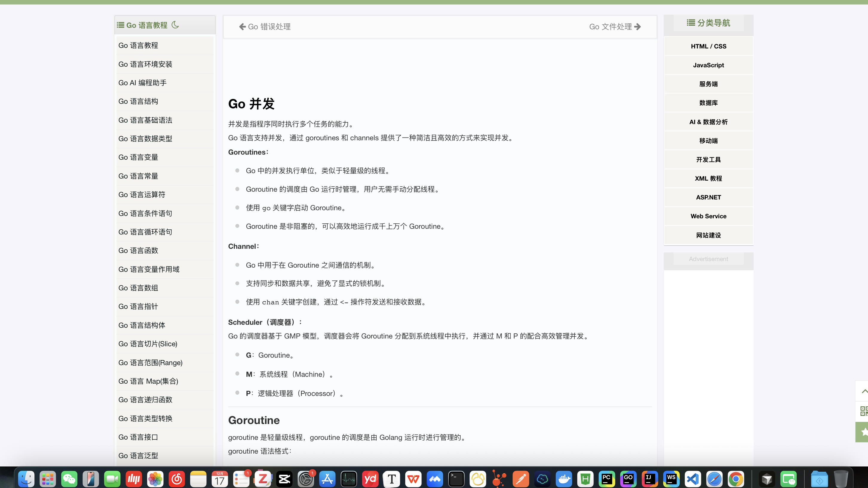868x488 pixels.
Task: Expand the 服务端 category
Action: 708,84
